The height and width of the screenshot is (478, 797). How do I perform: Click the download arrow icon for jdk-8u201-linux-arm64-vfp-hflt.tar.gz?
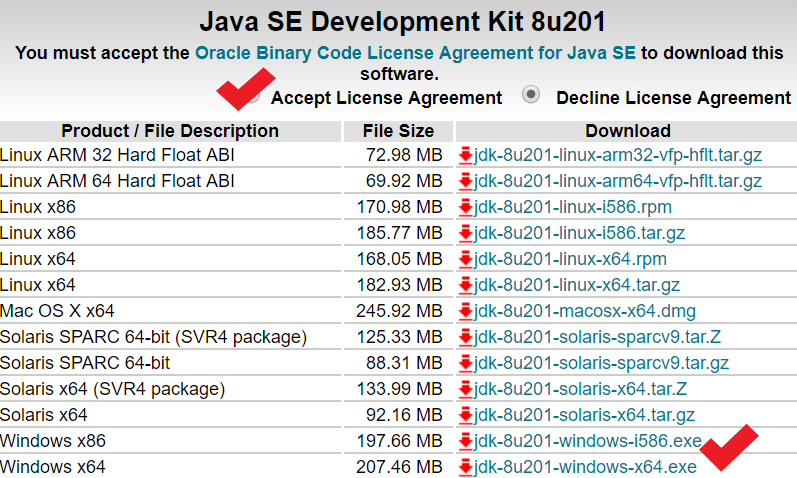466,181
